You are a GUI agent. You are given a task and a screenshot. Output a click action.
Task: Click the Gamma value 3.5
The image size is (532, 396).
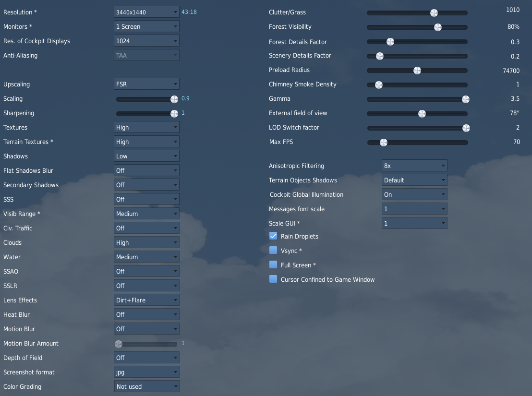tap(515, 99)
